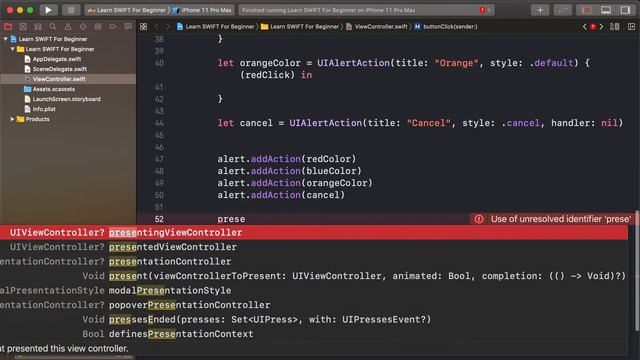Show the Project navigator folder icon
Screen dimensions: 640x360
pyautogui.click(x=8, y=27)
